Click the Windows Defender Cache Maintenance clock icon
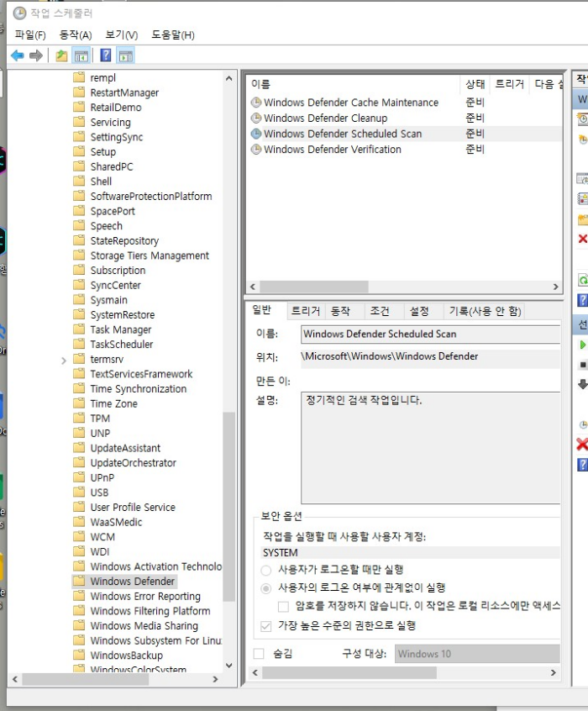The image size is (588, 711). (256, 103)
